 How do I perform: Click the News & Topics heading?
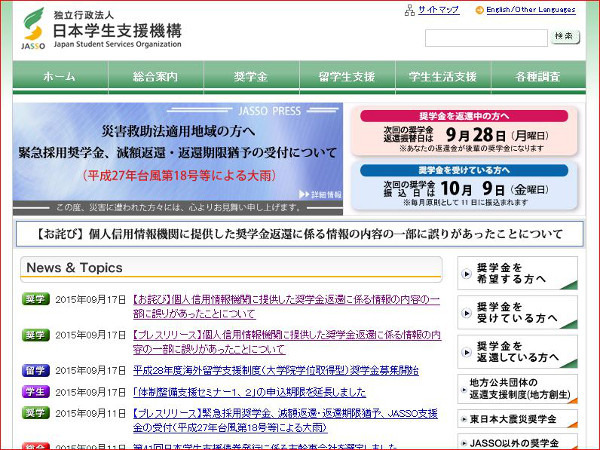pos(75,267)
